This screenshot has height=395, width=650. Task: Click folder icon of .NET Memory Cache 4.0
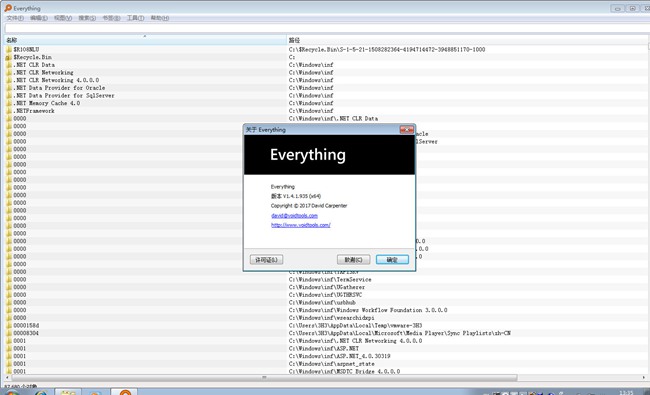point(9,103)
